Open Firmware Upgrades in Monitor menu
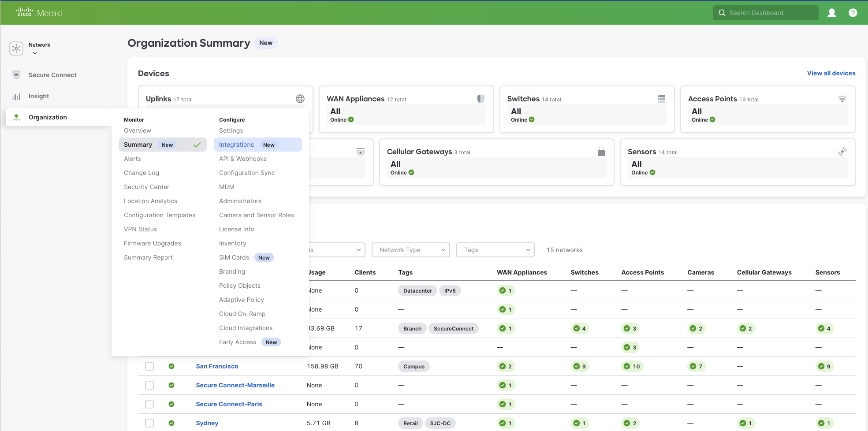Screen dimensions: 868x431 pos(152,243)
